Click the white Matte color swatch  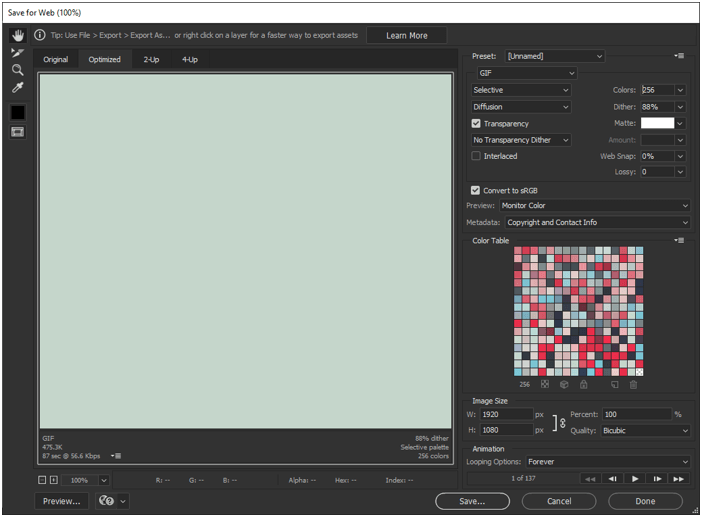657,123
